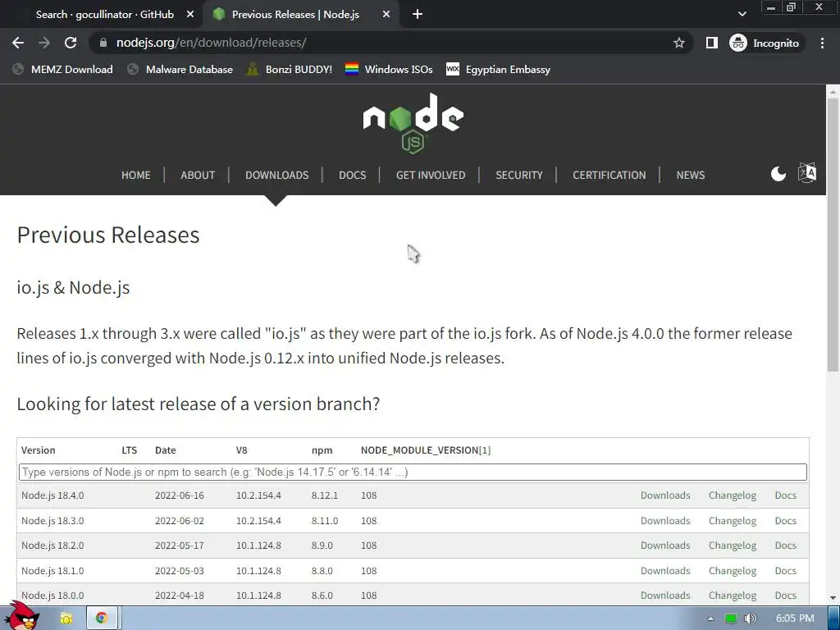The image size is (840, 630).
Task: Open the DOCS nav item
Action: pos(352,176)
